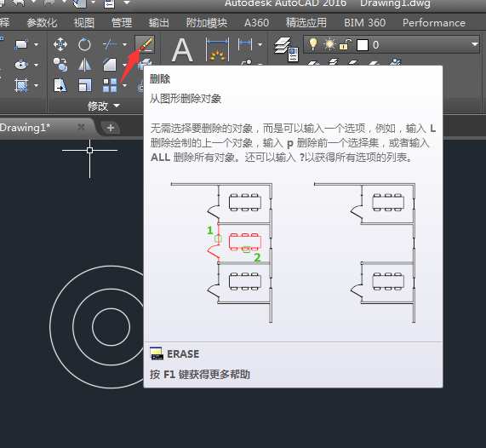Select the Erase tool with brush icon
This screenshot has width=486, height=448.
coord(145,44)
